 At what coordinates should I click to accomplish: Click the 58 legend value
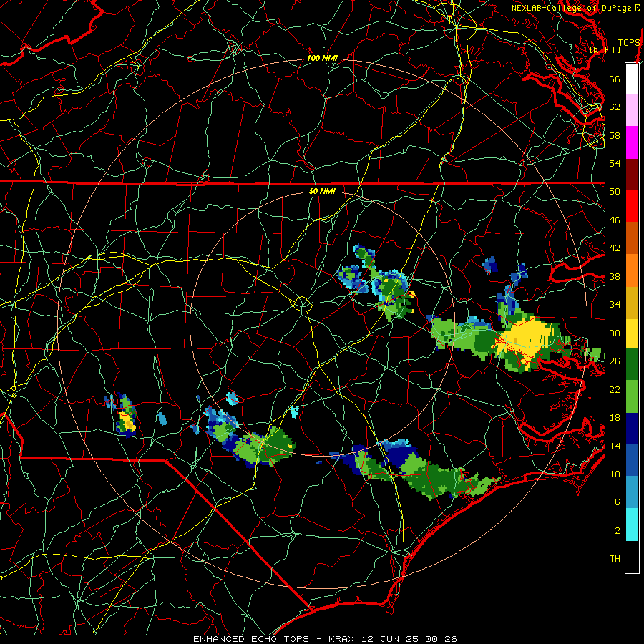[x=615, y=135]
